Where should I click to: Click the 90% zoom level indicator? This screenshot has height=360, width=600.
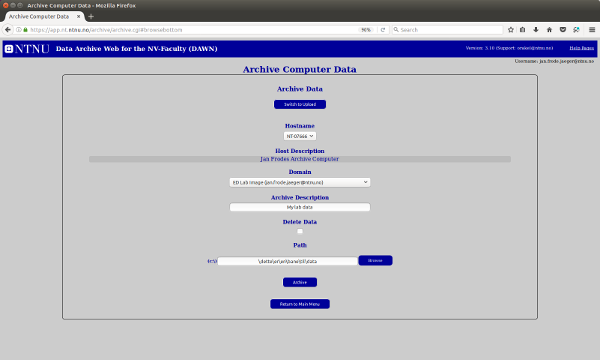point(366,30)
